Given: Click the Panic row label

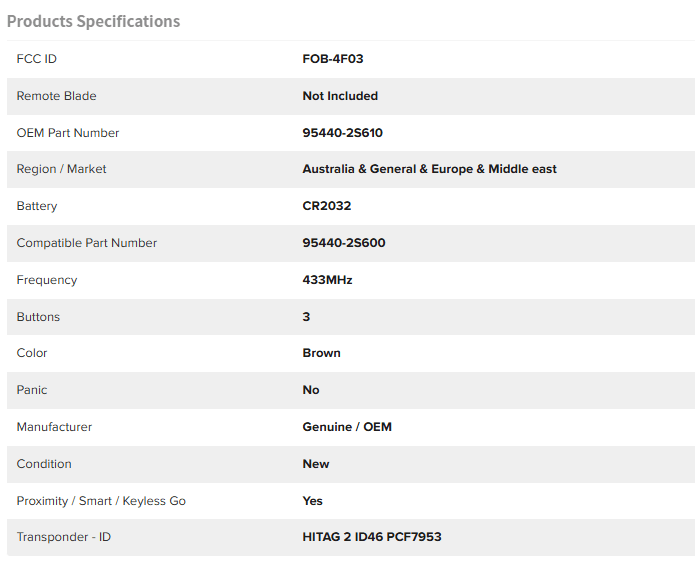Looking at the screenshot, I should [x=32, y=390].
